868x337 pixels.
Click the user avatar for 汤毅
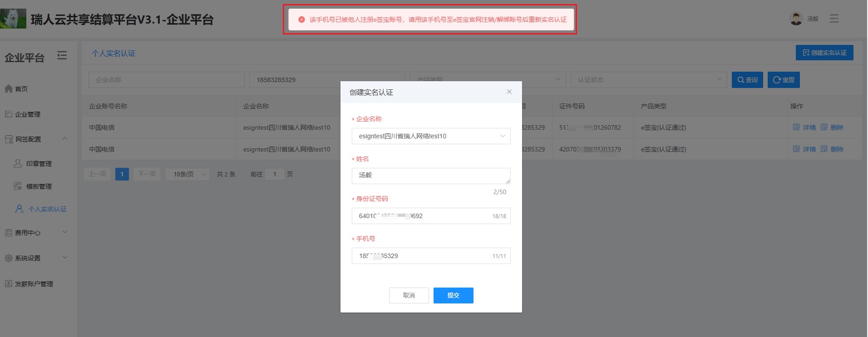pos(796,19)
